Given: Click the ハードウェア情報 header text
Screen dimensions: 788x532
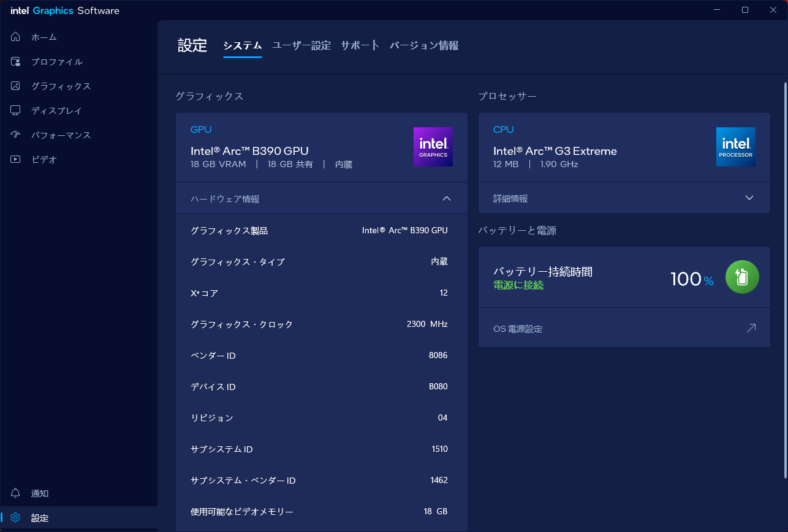Looking at the screenshot, I should pos(225,199).
